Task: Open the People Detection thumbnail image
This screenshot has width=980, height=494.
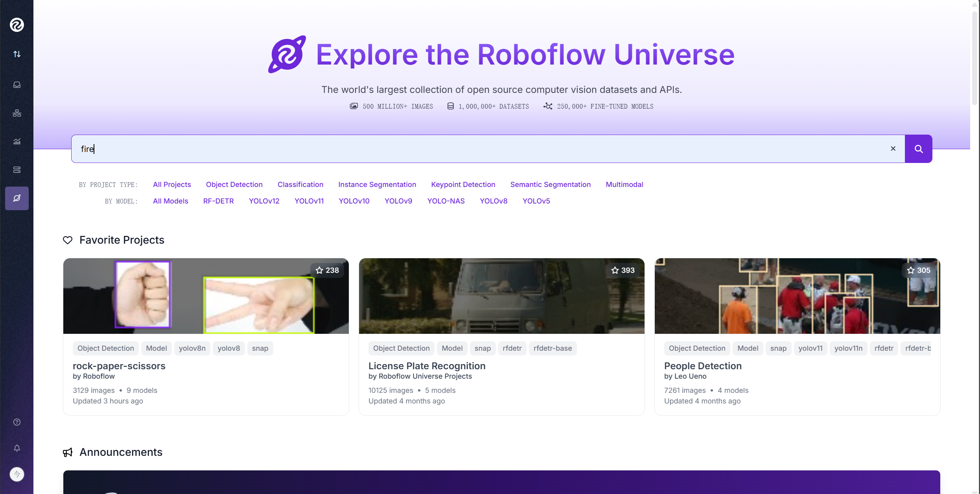Action: click(x=798, y=296)
